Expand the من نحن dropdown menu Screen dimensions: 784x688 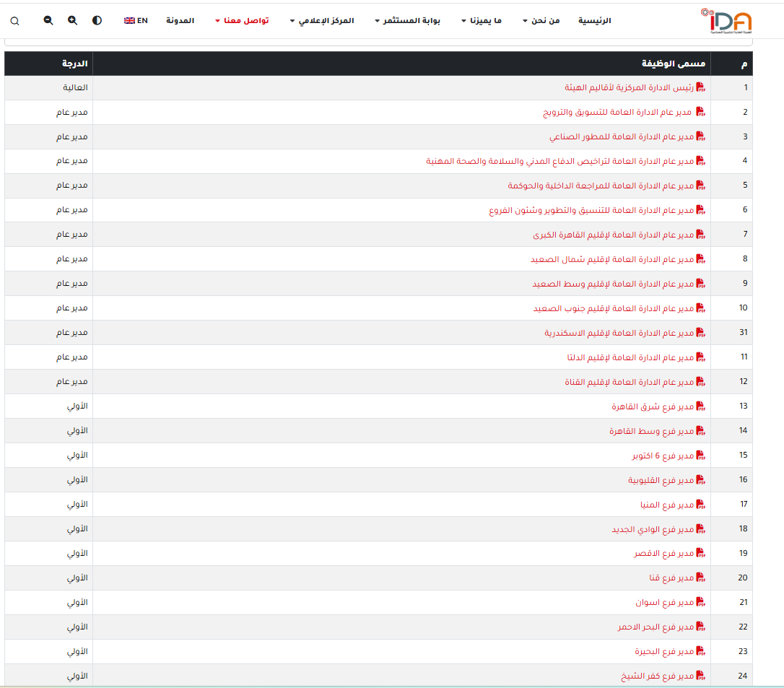(541, 21)
